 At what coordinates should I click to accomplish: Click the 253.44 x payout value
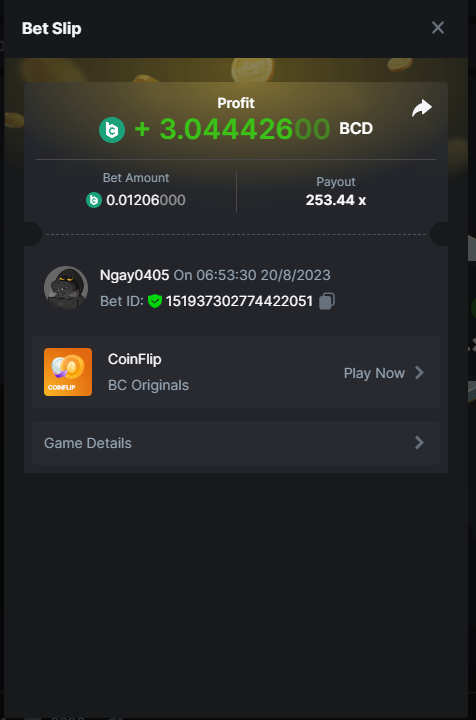[336, 200]
